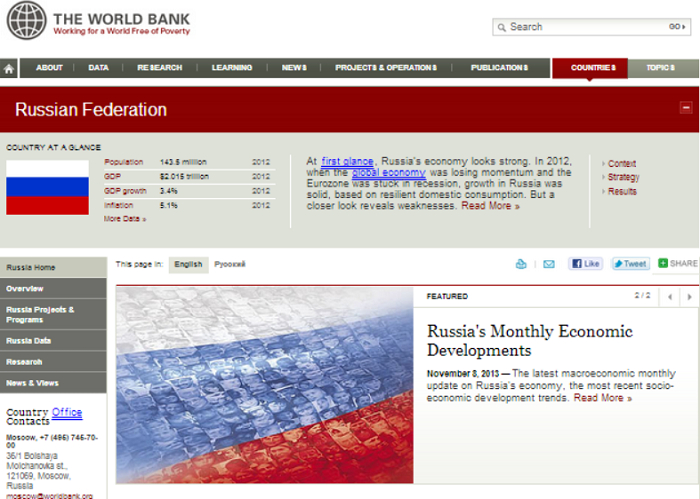Viewport: 700px width, 499px height.
Task: Open the 'global economy' hyperlink
Action: pos(389,173)
